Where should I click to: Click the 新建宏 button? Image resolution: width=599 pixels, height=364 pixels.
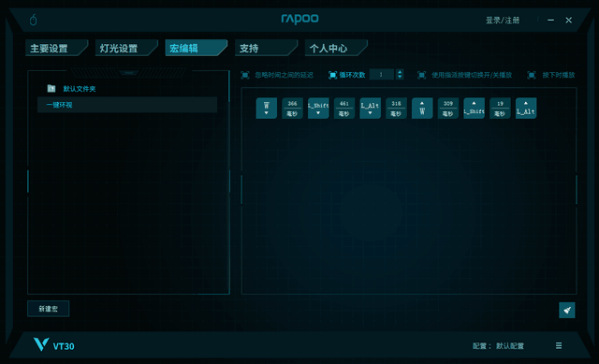pyautogui.click(x=48, y=309)
